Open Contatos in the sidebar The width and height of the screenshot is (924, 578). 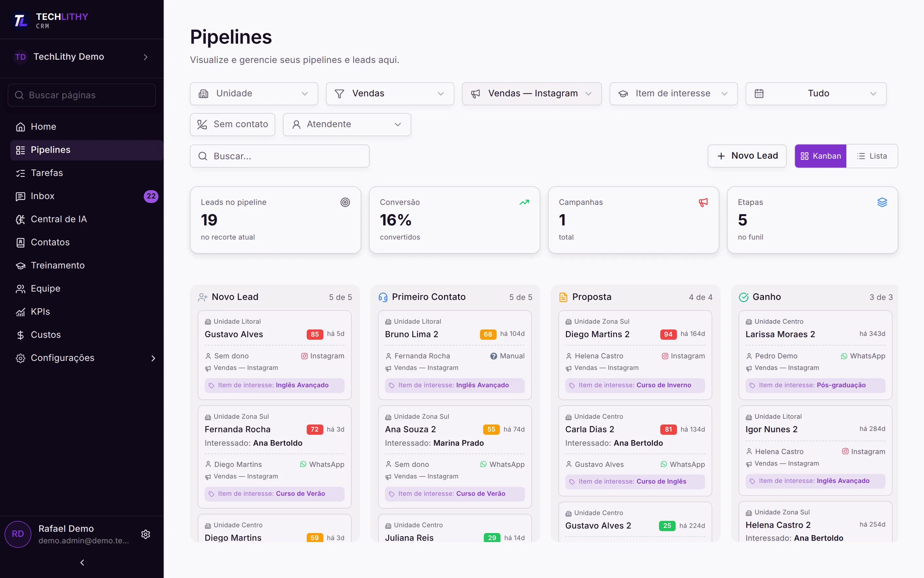87,242
